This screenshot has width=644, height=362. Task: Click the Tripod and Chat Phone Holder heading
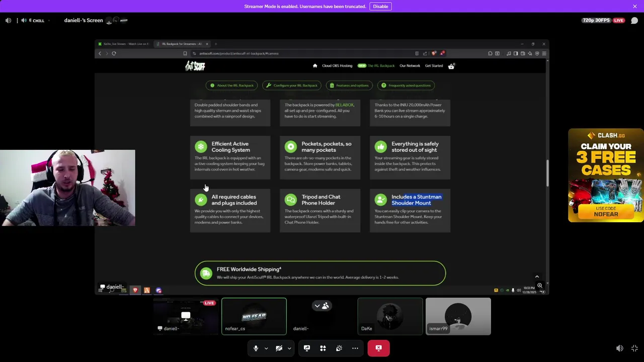click(x=321, y=200)
